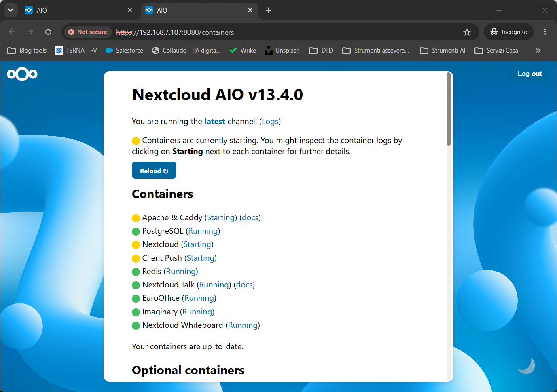
Task: Open a new tab with plus icon
Action: (x=269, y=10)
